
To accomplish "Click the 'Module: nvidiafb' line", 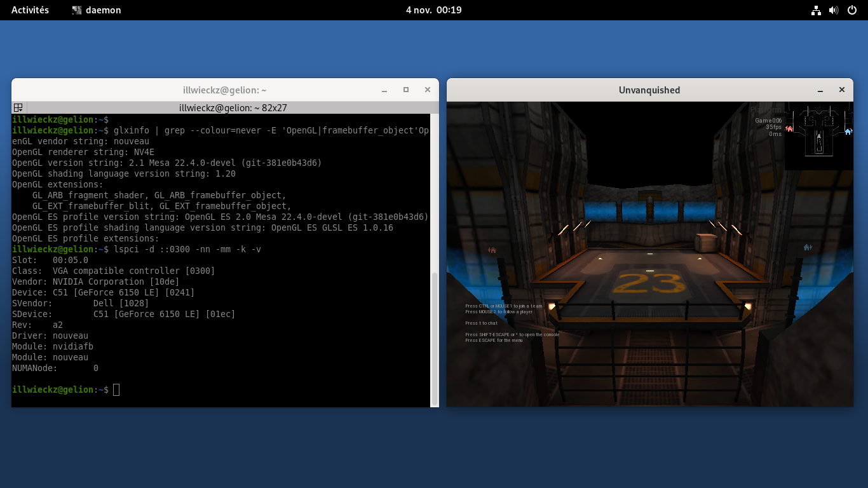I will [53, 346].
